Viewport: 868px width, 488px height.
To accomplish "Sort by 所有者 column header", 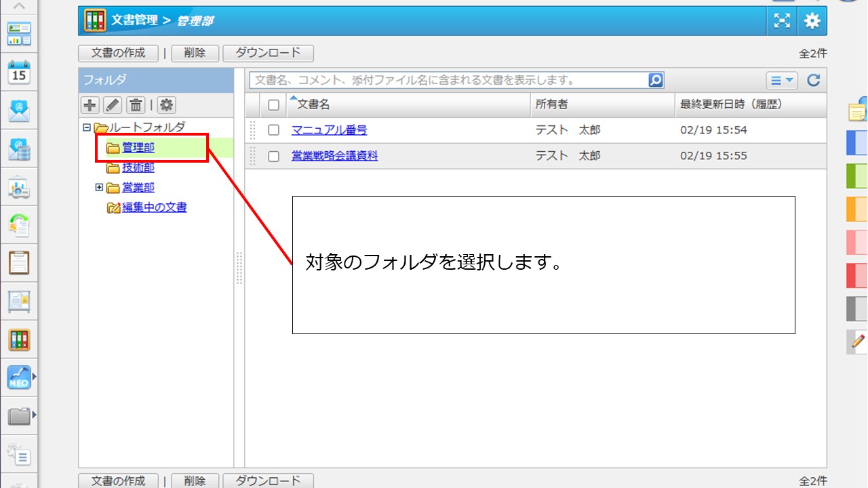I will 551,104.
